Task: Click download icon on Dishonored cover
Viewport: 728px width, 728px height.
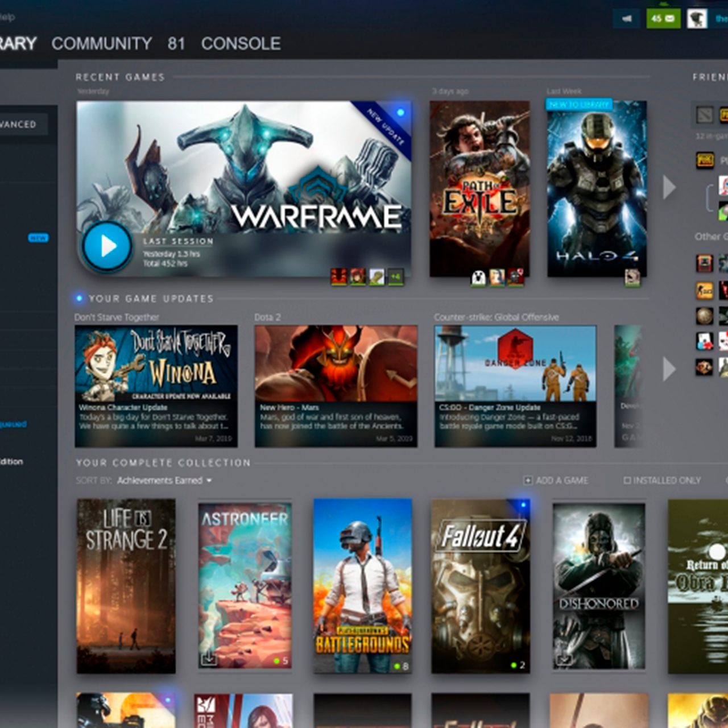Action: (564, 659)
